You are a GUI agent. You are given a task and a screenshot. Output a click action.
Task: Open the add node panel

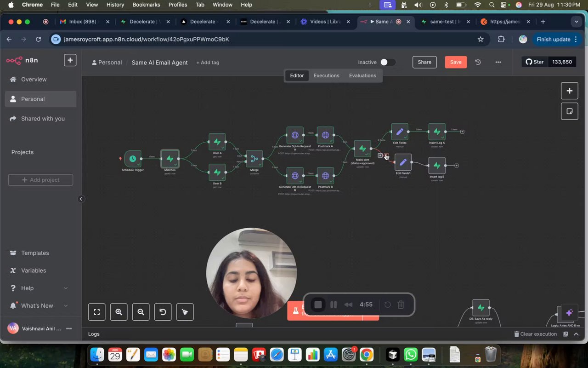pyautogui.click(x=570, y=91)
